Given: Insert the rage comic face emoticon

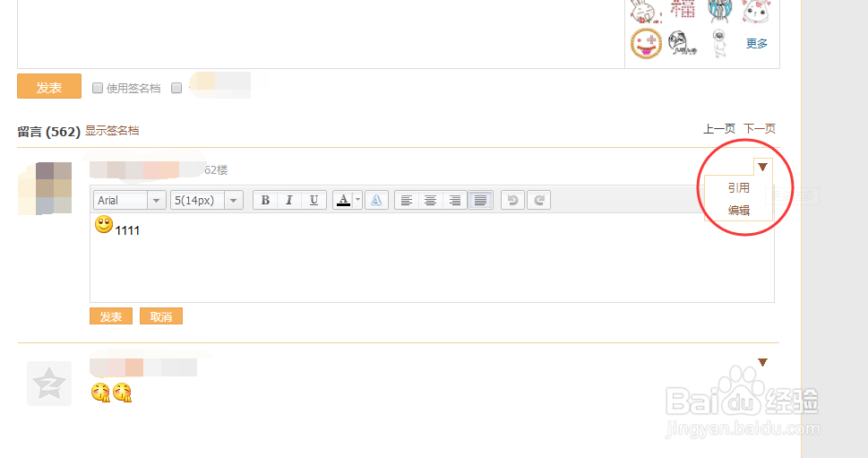Looking at the screenshot, I should click(x=682, y=43).
